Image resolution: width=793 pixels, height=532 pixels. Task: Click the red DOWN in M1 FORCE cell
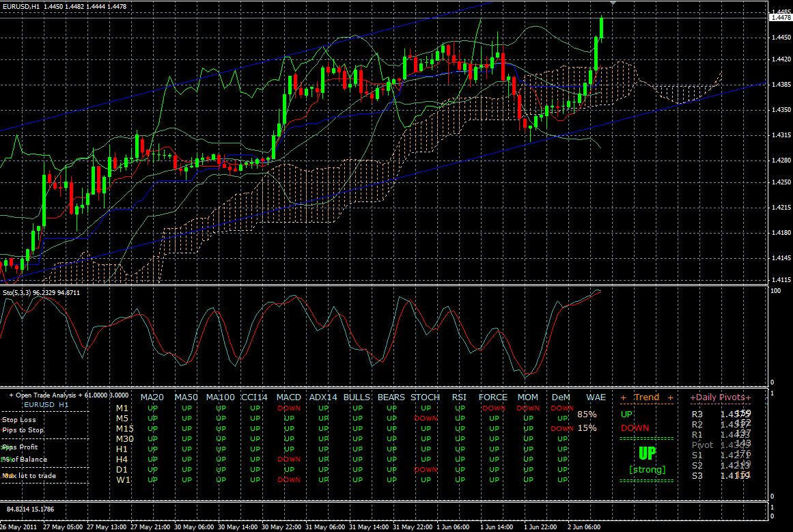[x=494, y=408]
